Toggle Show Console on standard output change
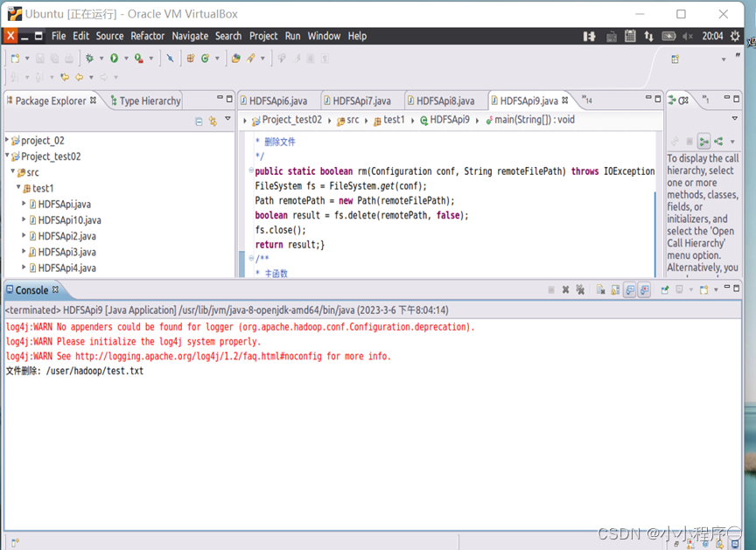The height and width of the screenshot is (550, 756). (630, 289)
